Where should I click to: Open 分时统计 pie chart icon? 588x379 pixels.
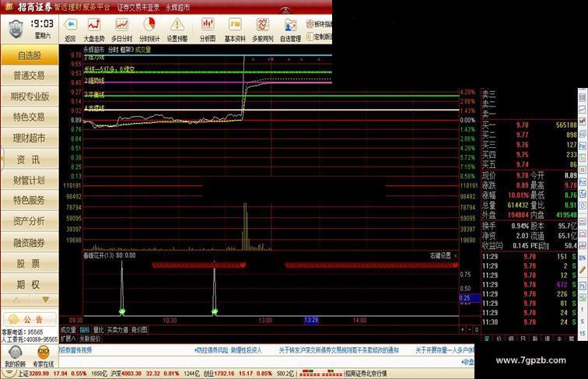pos(149,25)
